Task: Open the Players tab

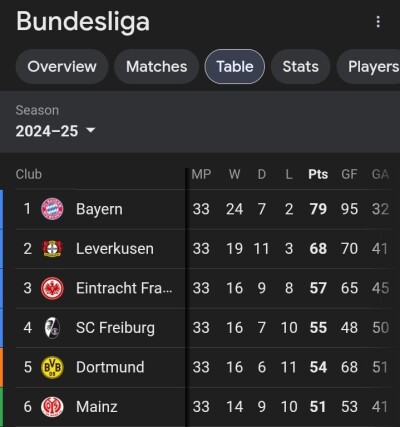Action: click(x=370, y=67)
